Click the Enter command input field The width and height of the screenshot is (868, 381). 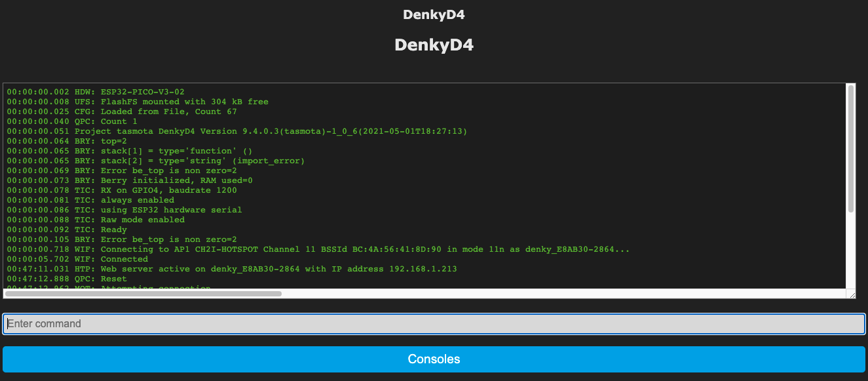434,324
